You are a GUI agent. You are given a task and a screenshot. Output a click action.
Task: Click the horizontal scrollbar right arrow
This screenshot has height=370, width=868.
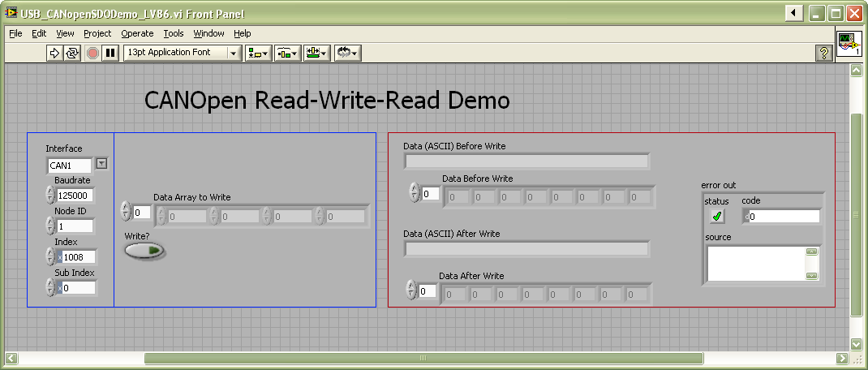[843, 358]
